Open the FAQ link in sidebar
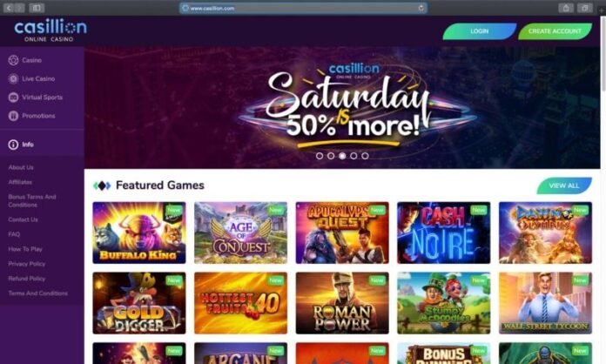Viewport: 606px width, 364px height. pyautogui.click(x=14, y=234)
